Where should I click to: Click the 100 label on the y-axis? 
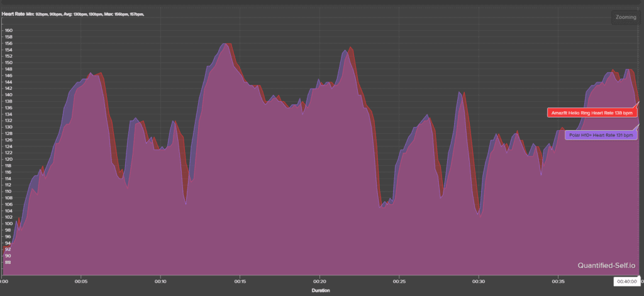[x=8, y=223]
